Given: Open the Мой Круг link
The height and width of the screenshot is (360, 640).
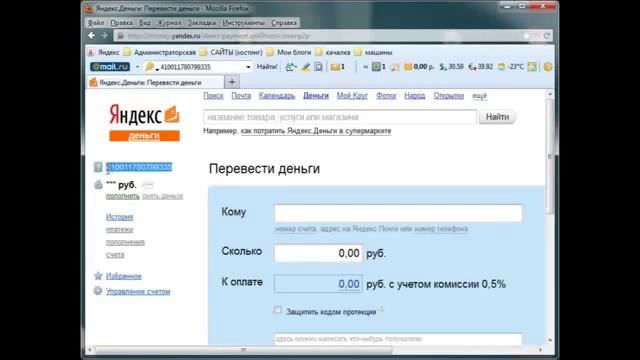Looking at the screenshot, I should point(352,96).
